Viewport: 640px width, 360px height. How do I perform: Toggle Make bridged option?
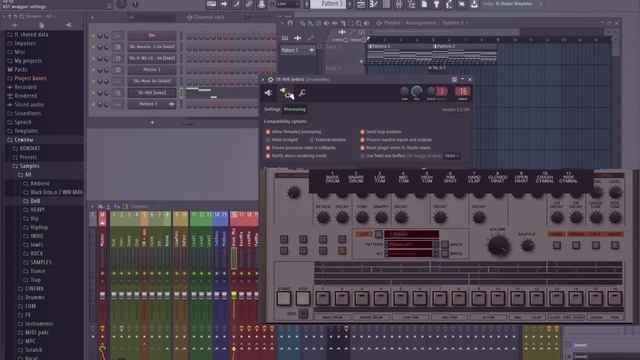point(268,140)
